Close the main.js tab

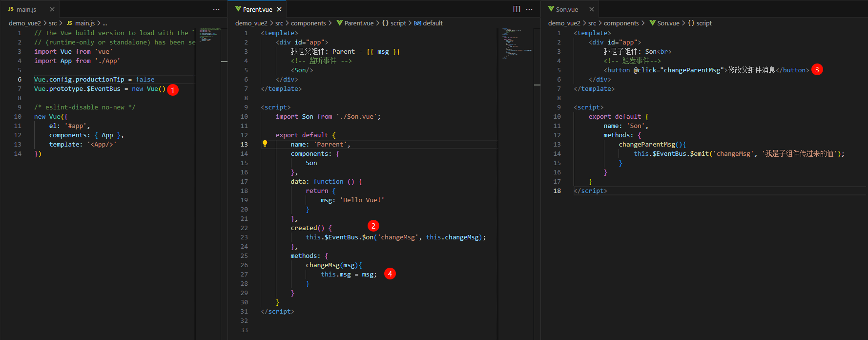[52, 9]
